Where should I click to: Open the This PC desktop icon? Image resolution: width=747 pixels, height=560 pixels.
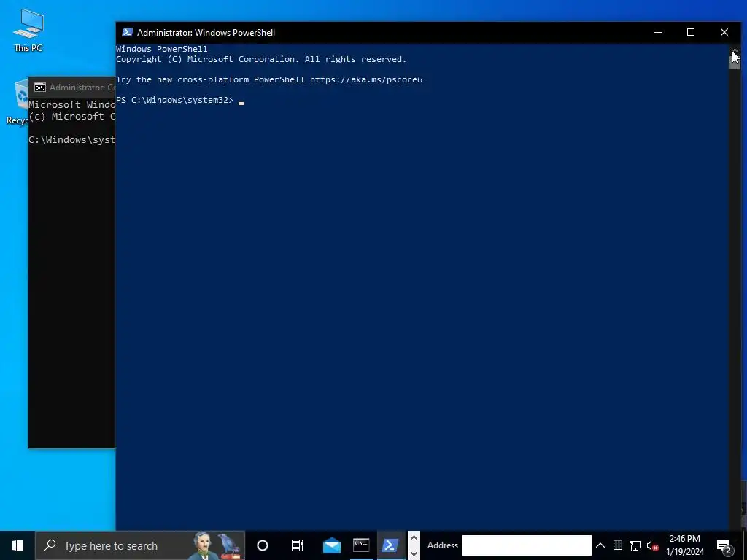click(28, 30)
